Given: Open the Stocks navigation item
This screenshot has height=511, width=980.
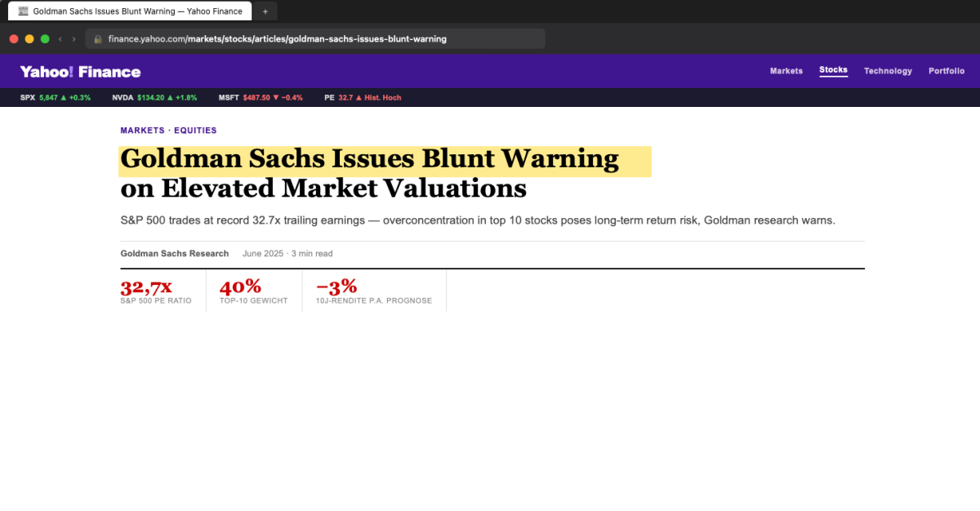Looking at the screenshot, I should tap(834, 70).
